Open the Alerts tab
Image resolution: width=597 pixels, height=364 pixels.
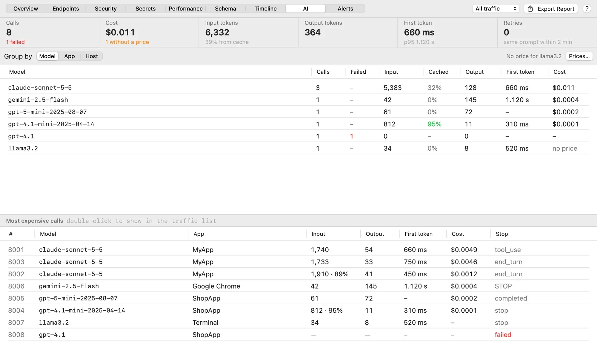point(345,9)
